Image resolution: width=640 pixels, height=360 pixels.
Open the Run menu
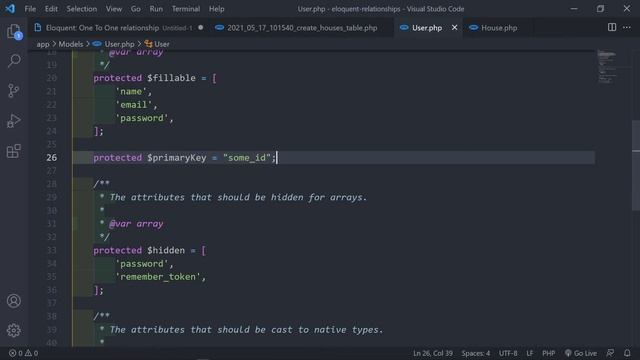(x=156, y=9)
